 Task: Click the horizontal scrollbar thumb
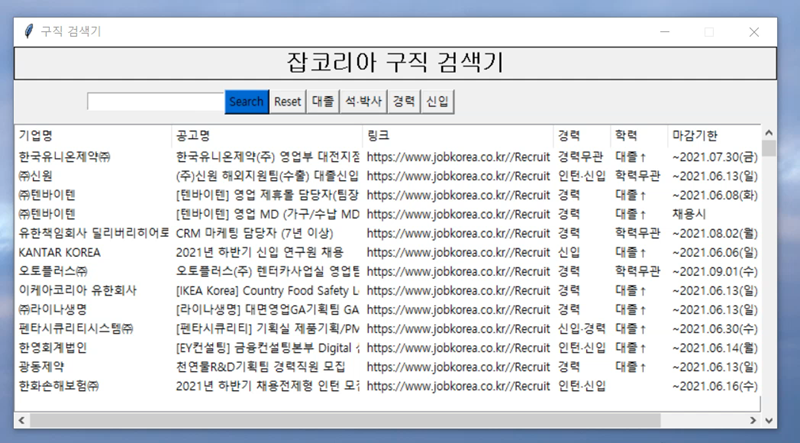345,420
